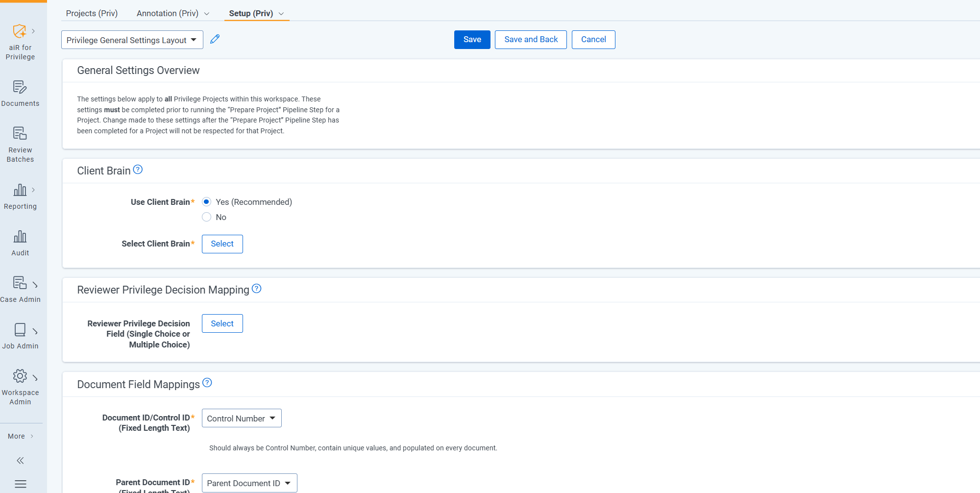
Task: Click the Parent Document ID label
Action: 153,482
